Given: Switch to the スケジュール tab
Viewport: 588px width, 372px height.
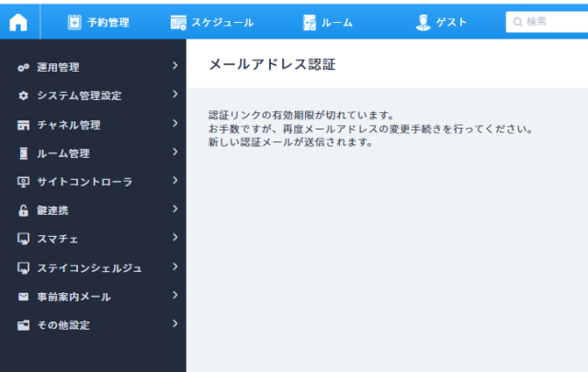Looking at the screenshot, I should pyautogui.click(x=211, y=22).
